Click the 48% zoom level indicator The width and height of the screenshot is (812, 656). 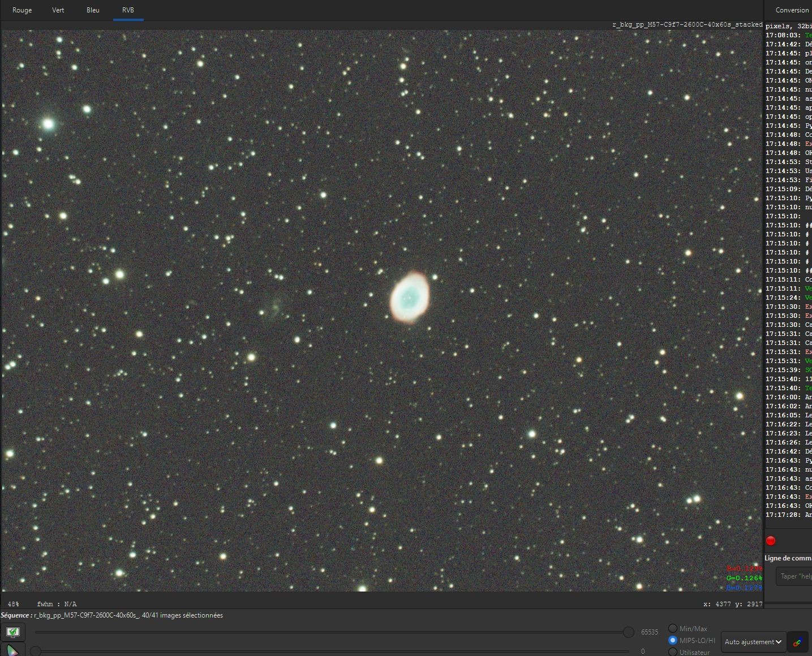click(x=13, y=604)
